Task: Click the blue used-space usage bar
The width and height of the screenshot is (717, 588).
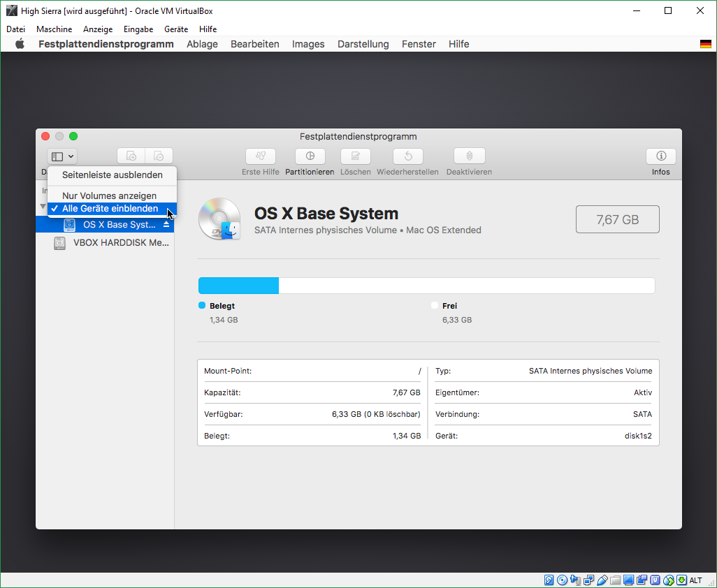Action: click(238, 286)
